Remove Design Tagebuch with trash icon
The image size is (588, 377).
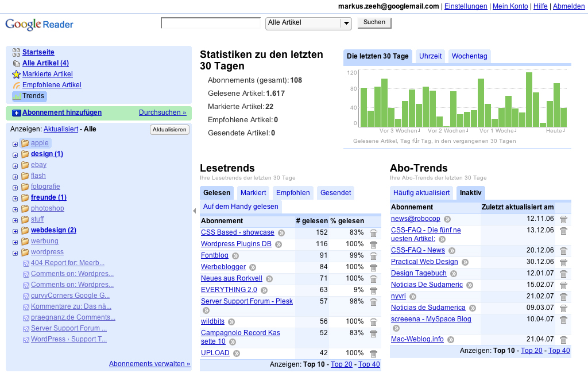pos(564,274)
